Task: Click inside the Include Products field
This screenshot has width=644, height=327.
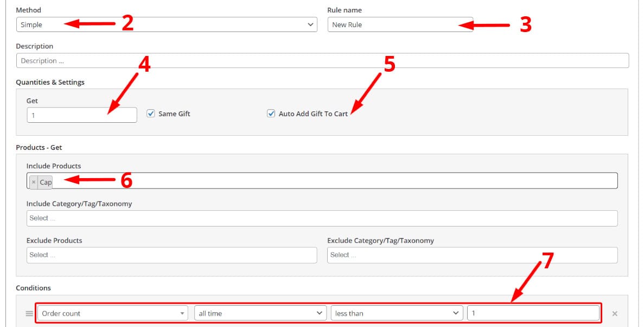Action: [x=326, y=181]
